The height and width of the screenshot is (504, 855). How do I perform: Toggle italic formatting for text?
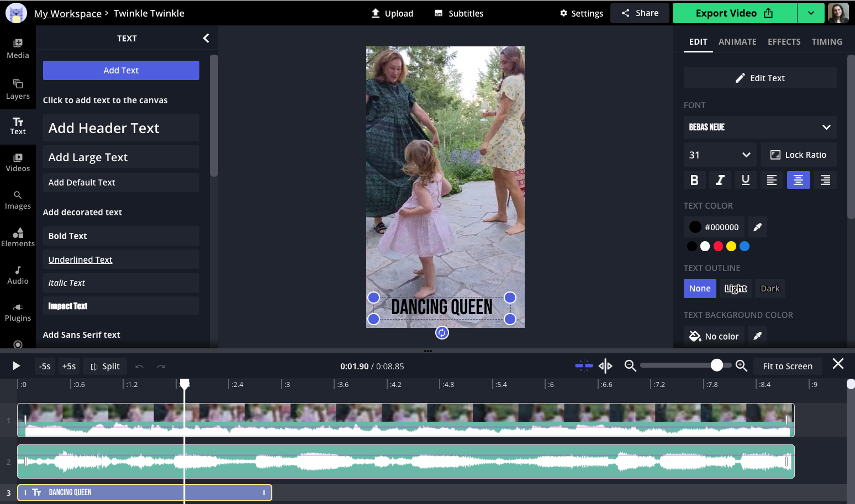pyautogui.click(x=720, y=180)
